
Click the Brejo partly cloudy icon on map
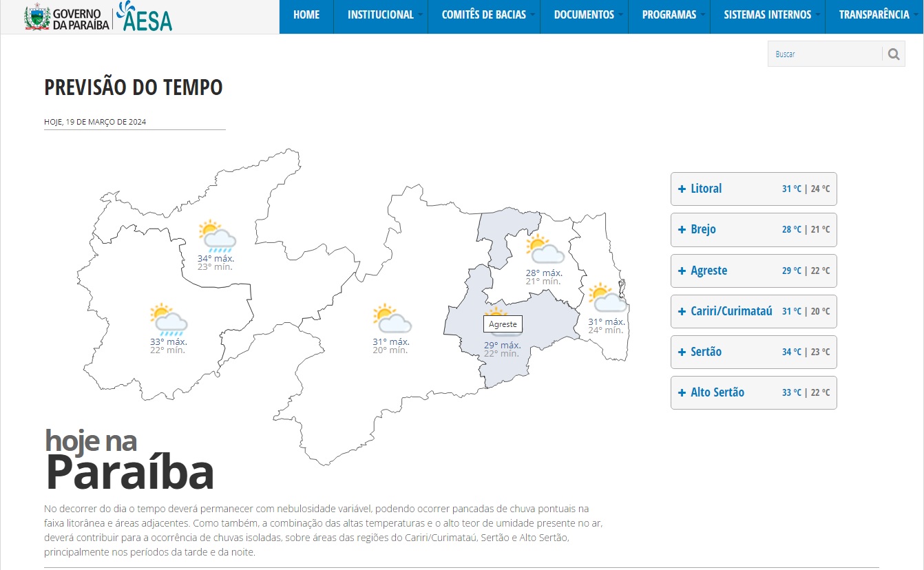545,249
